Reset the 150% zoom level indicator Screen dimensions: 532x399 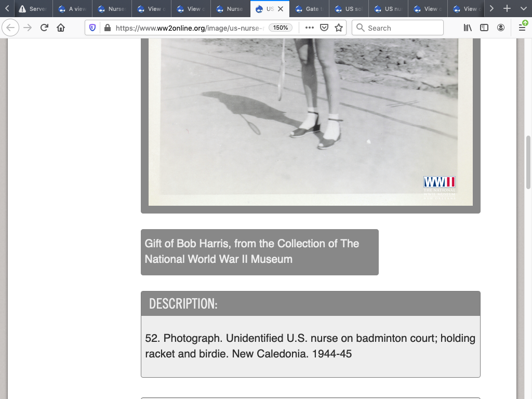[x=281, y=28]
